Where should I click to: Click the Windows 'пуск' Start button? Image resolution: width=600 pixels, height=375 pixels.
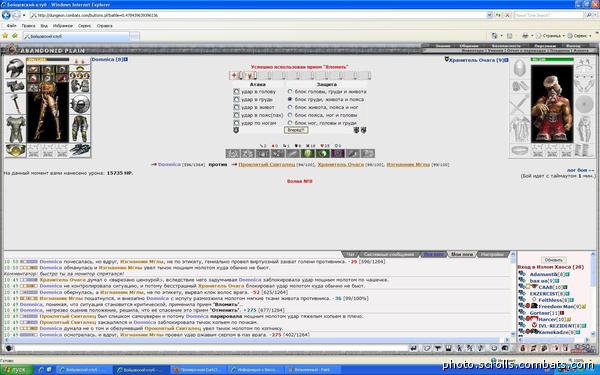17,370
